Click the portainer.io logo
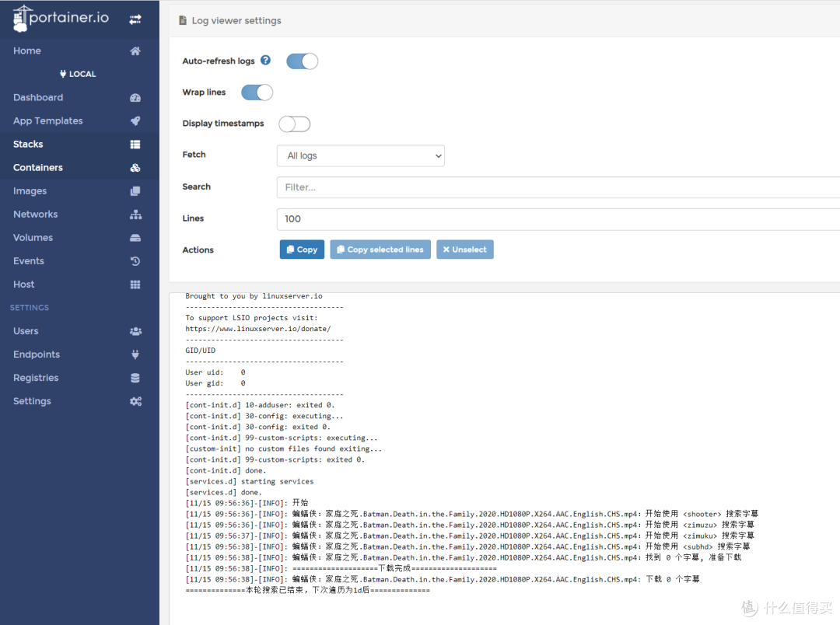 (x=61, y=18)
